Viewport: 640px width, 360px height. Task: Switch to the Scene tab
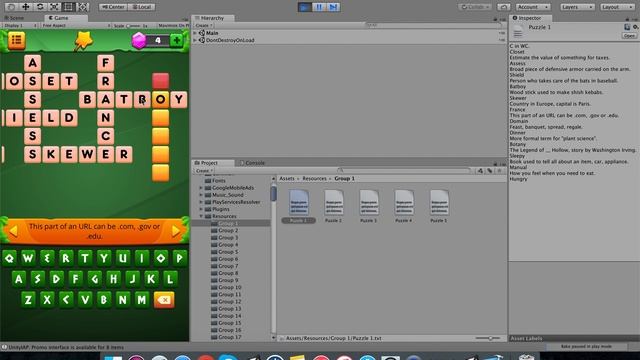16,18
